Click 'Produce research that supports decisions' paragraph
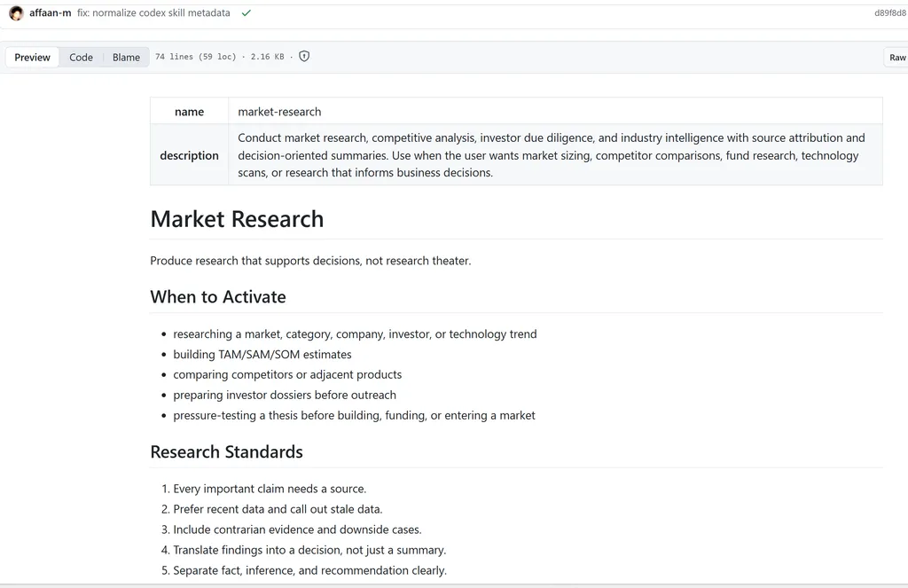Screen dimensions: 908x588 pos(310,261)
